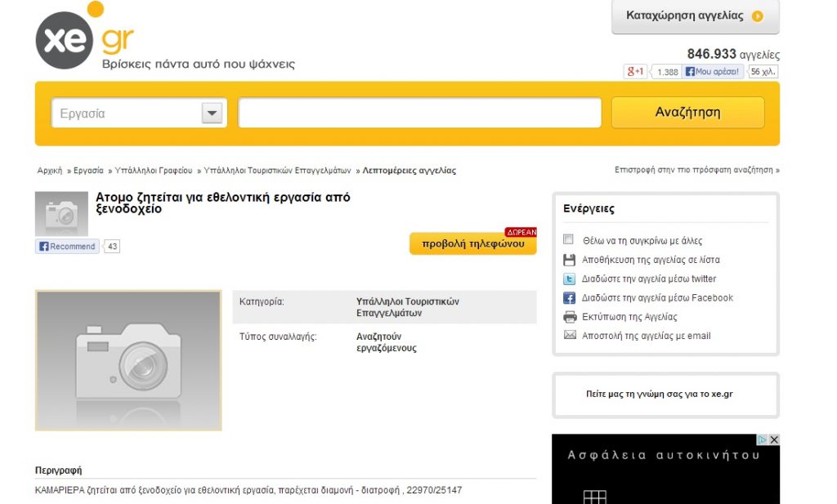The width and height of the screenshot is (837, 504).
Task: Click the Google +1 button
Action: click(x=636, y=72)
